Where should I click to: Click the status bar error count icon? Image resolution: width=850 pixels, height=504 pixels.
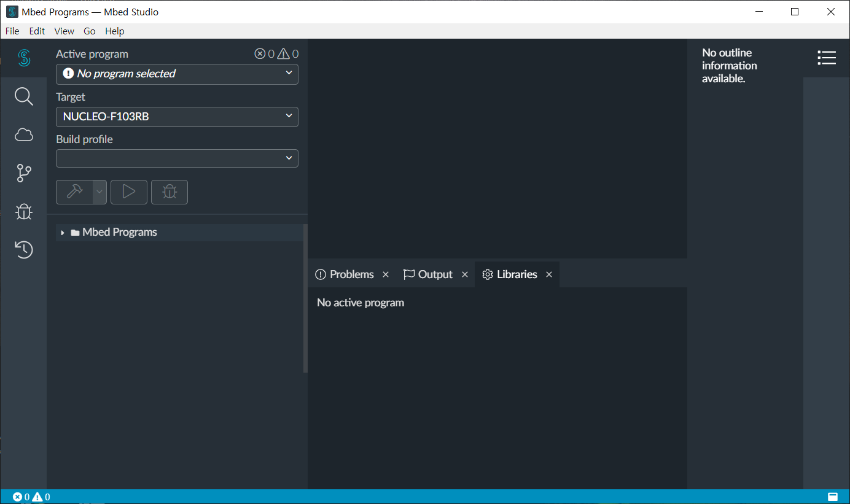17,497
